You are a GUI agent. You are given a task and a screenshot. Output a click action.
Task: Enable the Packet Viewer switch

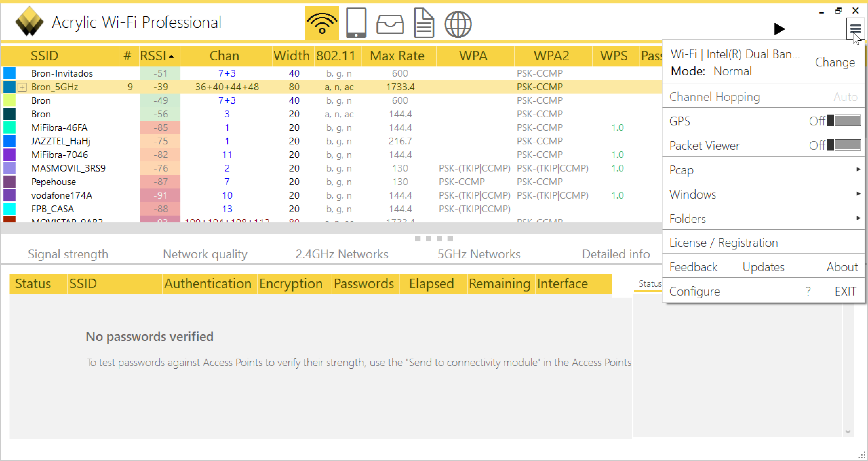844,145
